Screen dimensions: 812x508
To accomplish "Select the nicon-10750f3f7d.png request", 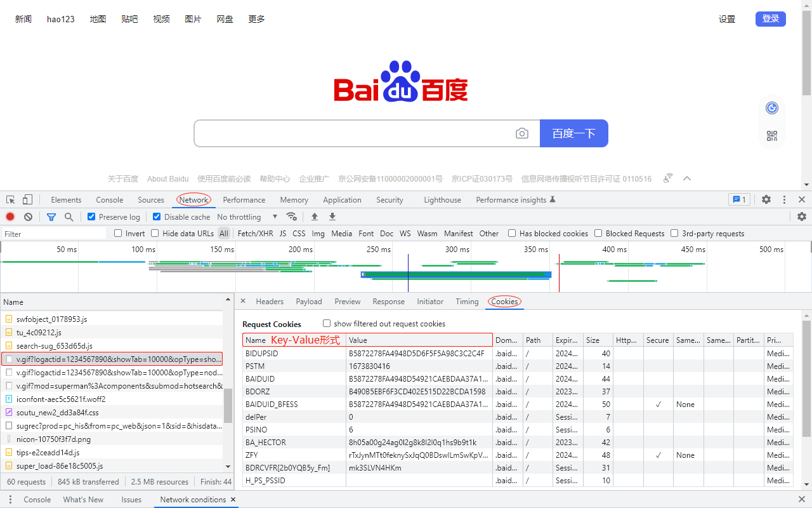I will point(112,439).
